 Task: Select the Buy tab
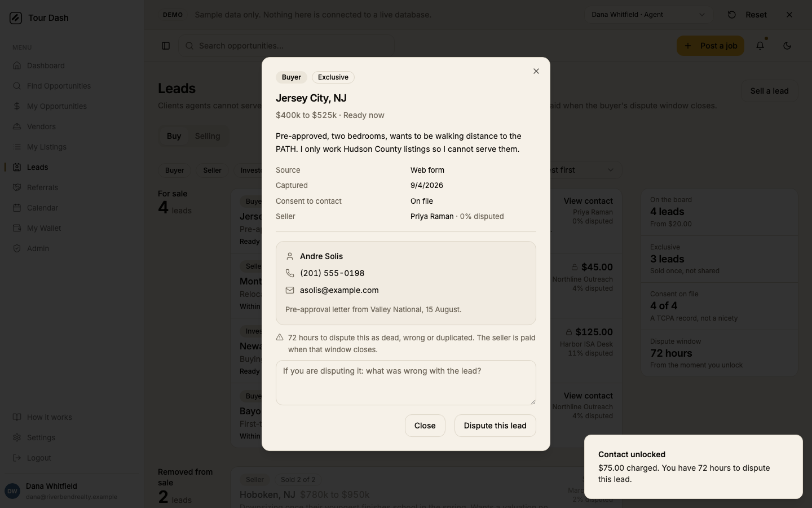pos(174,136)
